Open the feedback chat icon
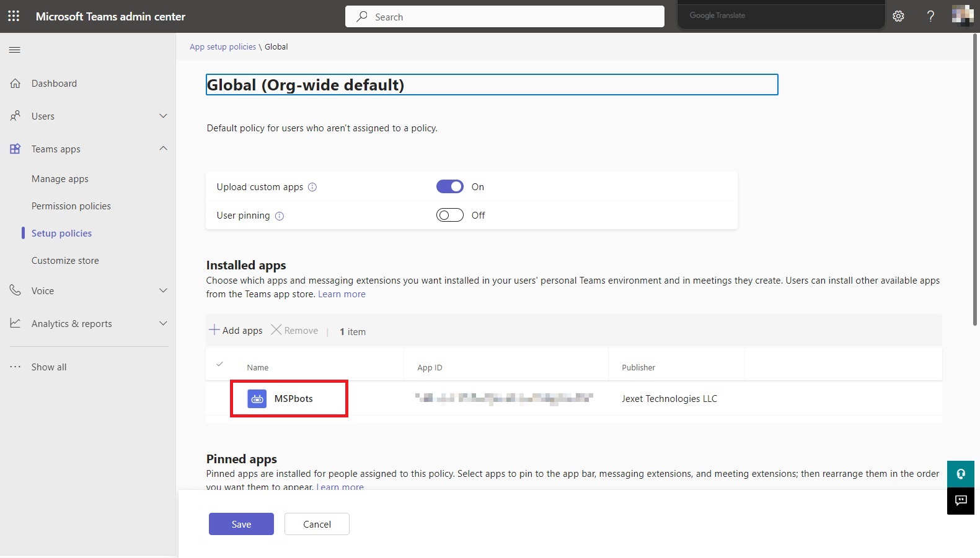980x558 pixels. [x=961, y=500]
